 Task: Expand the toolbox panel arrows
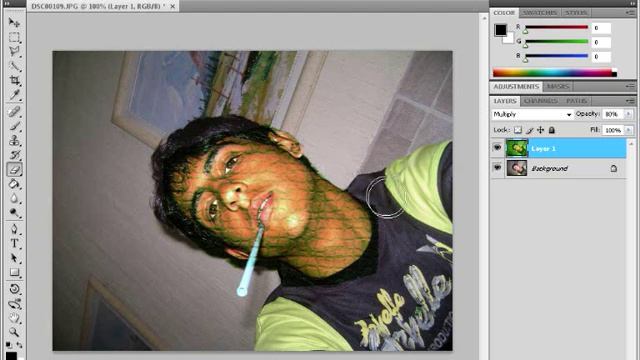7,3
